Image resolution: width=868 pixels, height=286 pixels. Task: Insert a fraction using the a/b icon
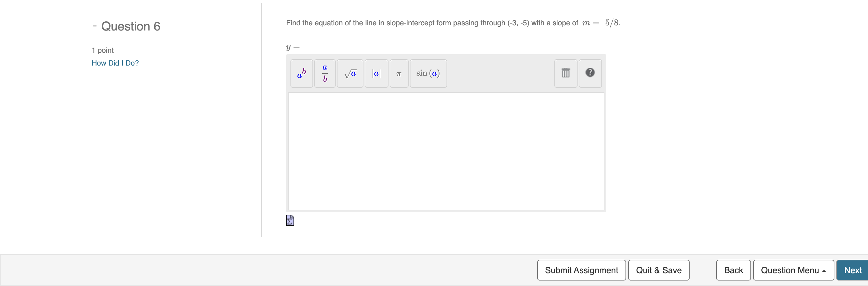324,73
